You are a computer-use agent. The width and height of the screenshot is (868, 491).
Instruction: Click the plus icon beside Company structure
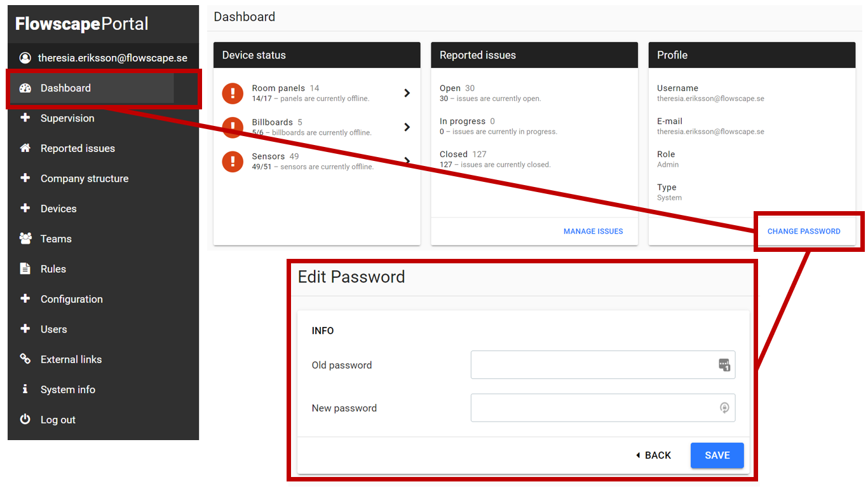coord(25,178)
